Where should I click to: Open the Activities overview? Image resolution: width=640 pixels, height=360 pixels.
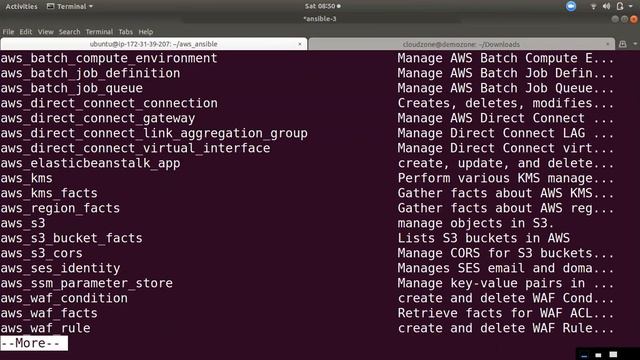(21, 6)
